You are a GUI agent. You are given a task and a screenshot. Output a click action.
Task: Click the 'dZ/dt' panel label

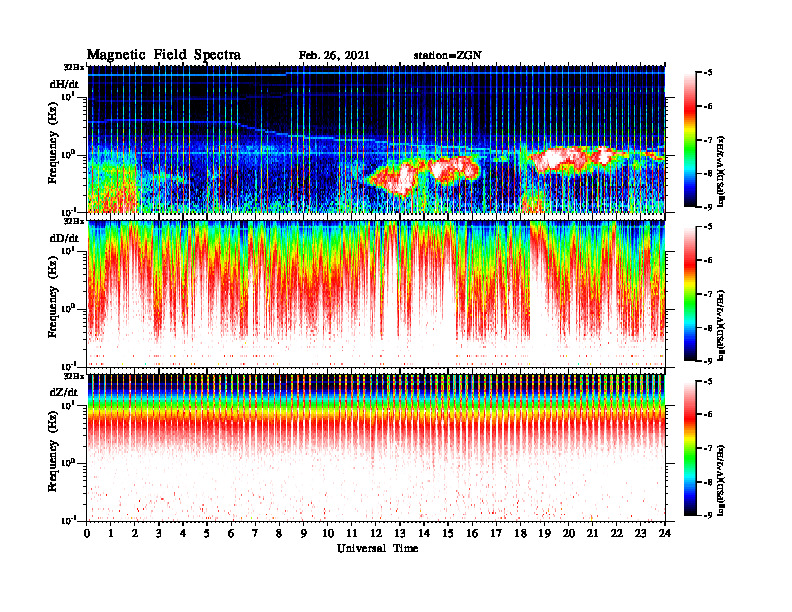click(x=64, y=392)
